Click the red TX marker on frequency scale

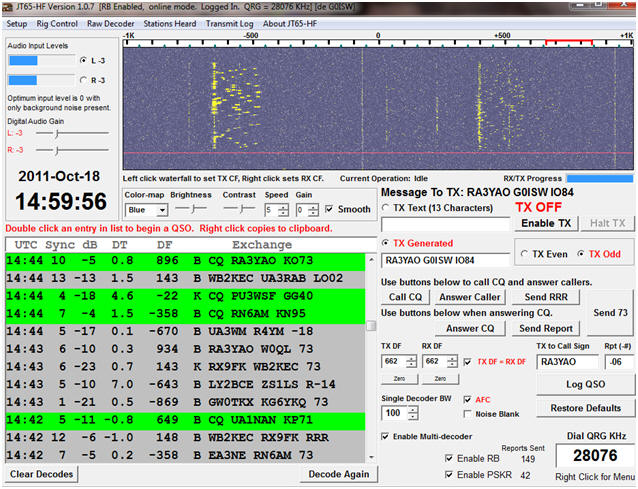click(x=568, y=42)
